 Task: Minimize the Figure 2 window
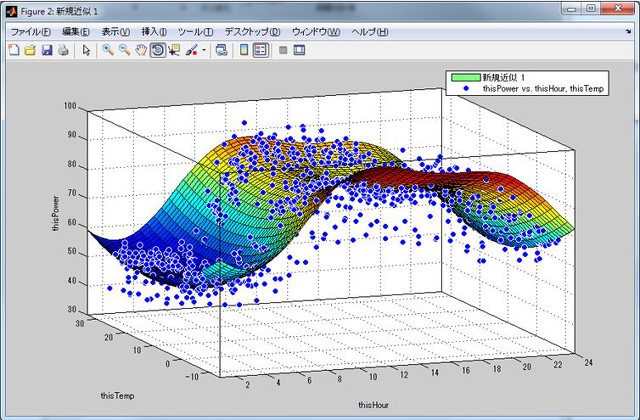(x=571, y=9)
